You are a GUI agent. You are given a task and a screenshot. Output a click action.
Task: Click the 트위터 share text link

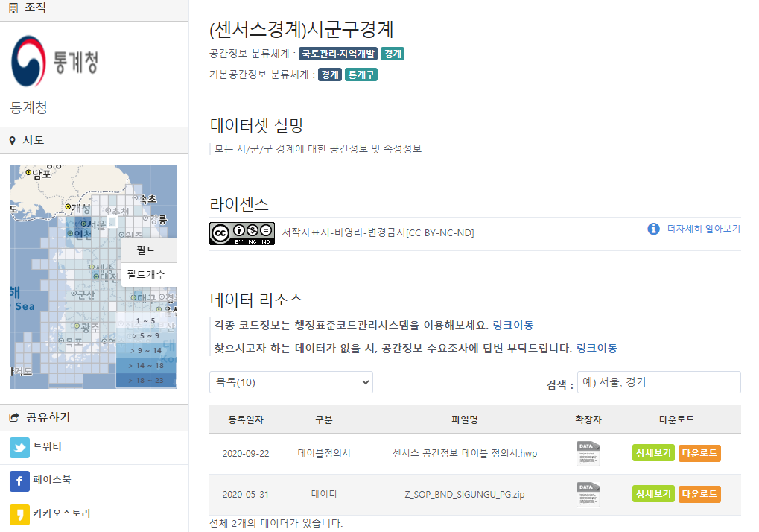click(48, 446)
